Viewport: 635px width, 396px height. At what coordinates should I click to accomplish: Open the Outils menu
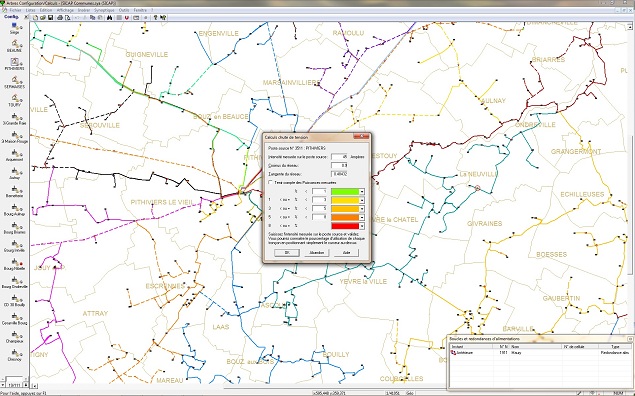click(124, 10)
